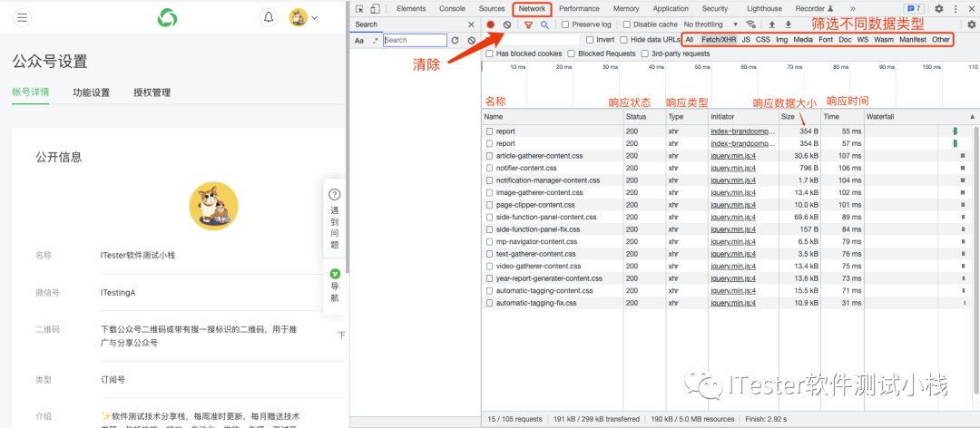Sort requests by Size column header
The width and height of the screenshot is (980, 428).
(x=799, y=117)
